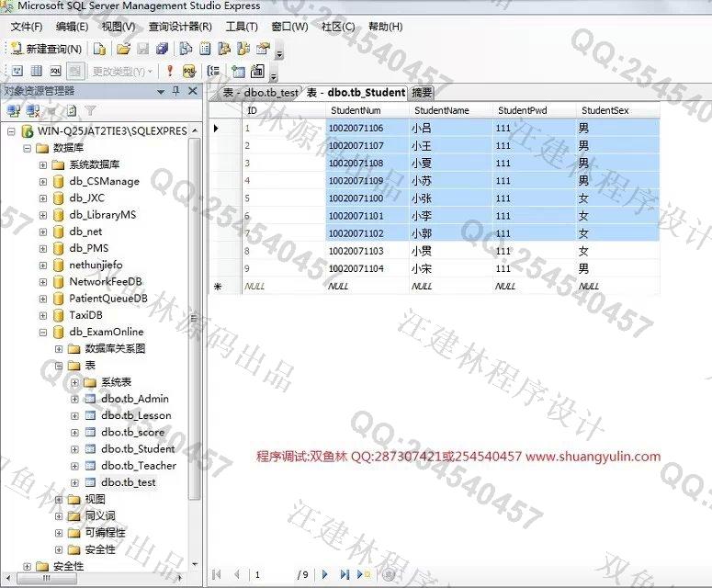Switch to the dbo.tb_test tab
Image resolution: width=712 pixels, height=588 pixels.
pyautogui.click(x=260, y=93)
